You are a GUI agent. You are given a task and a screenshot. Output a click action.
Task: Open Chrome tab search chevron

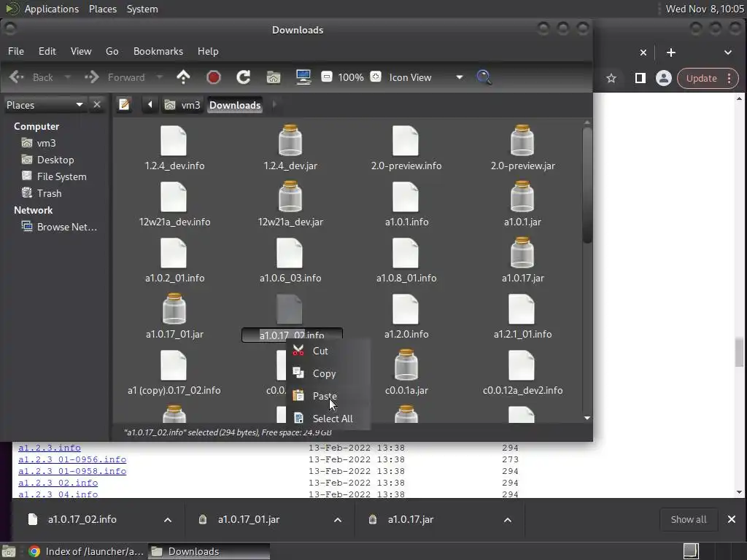click(727, 52)
